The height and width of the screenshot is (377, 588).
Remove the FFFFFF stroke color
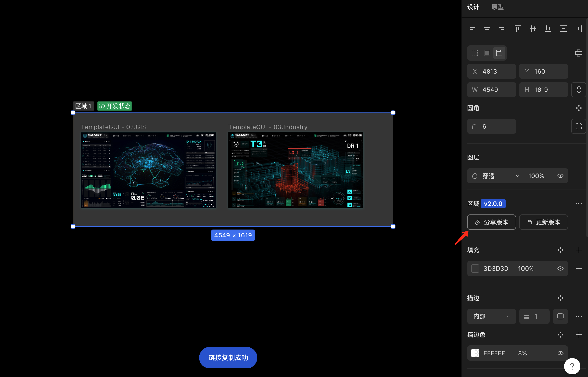[x=579, y=353]
